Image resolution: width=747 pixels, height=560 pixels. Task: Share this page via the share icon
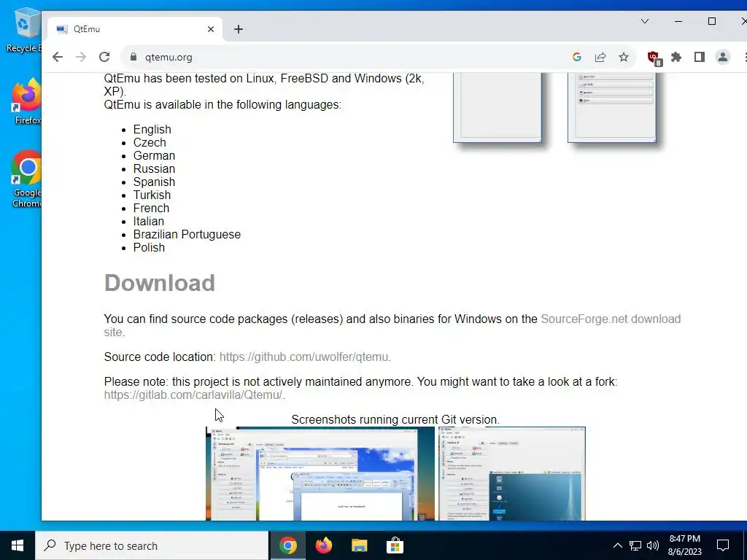pos(600,57)
